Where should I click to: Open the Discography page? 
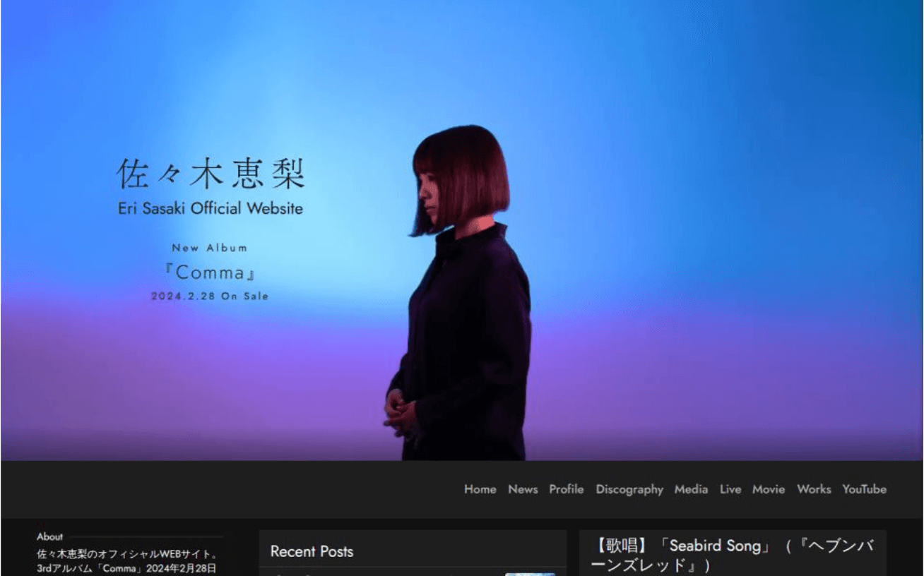[629, 489]
